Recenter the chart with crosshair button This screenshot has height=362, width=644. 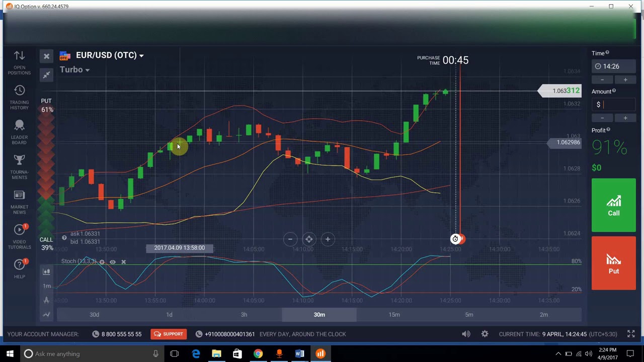tap(309, 239)
